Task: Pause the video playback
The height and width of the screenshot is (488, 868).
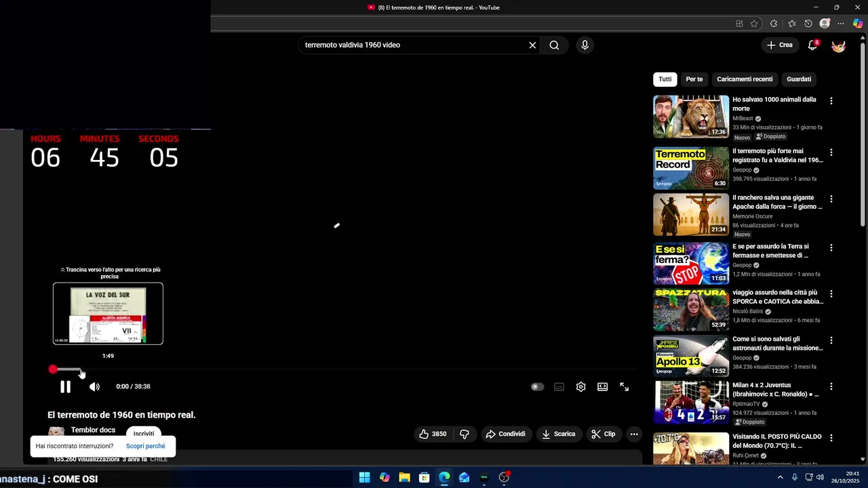Action: pyautogui.click(x=65, y=387)
